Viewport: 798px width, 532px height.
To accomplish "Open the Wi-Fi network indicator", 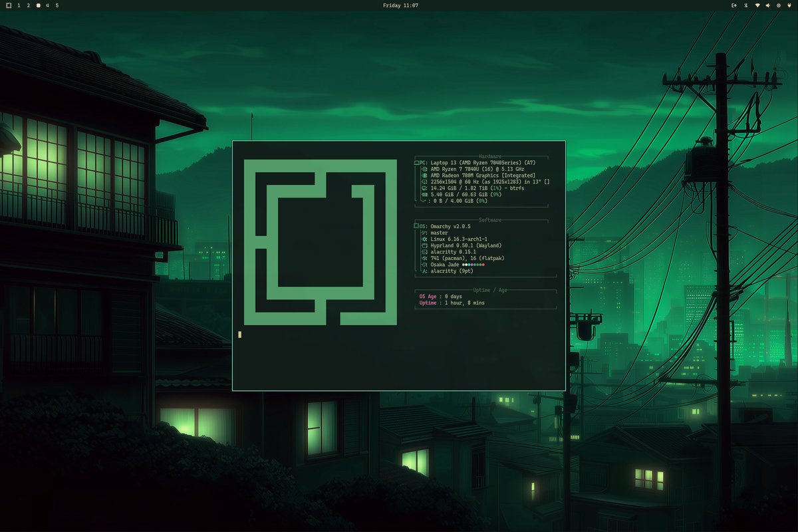I will point(757,5).
